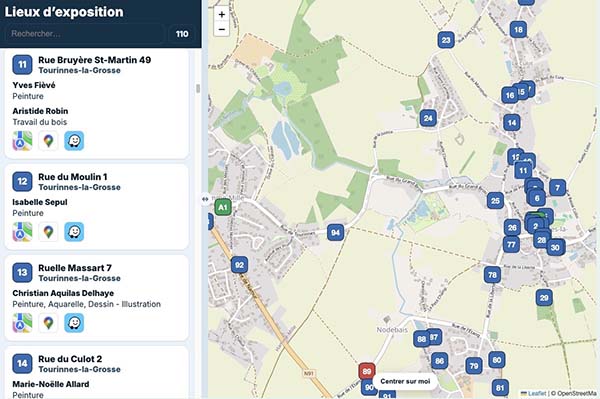Open Google Maps for Rue du Moulin 1

(48, 232)
